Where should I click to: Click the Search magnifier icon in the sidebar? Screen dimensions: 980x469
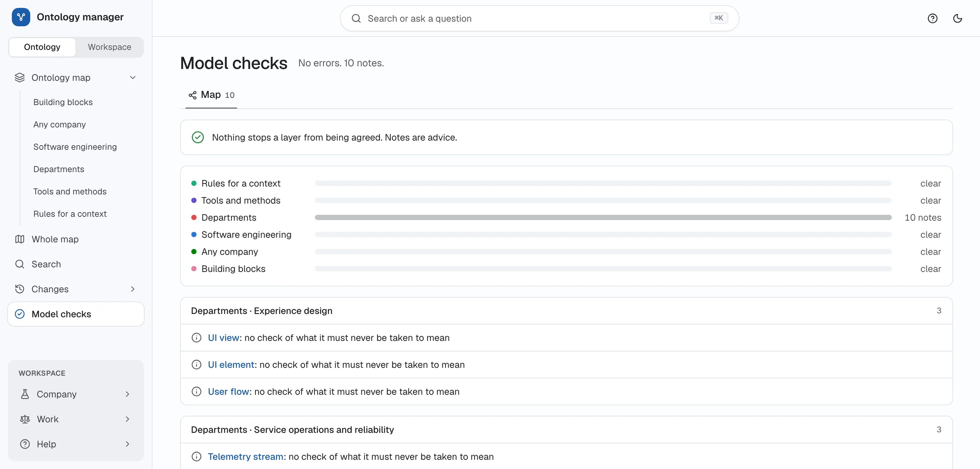click(19, 264)
